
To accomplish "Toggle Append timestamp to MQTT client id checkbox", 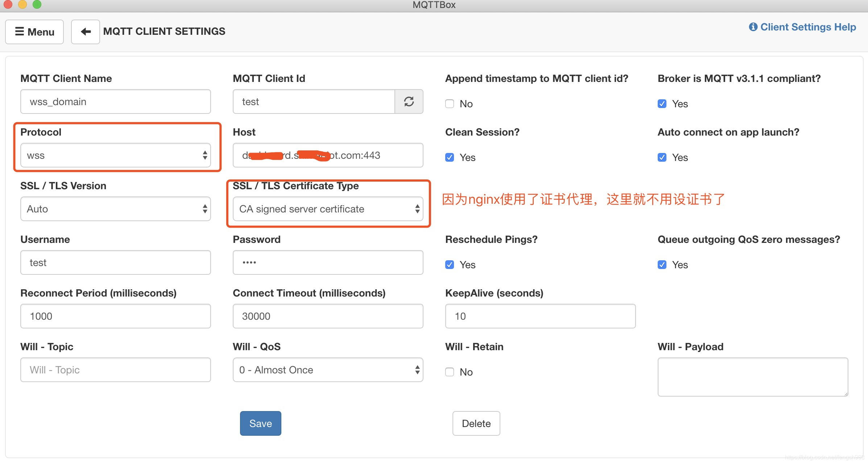I will pos(450,104).
